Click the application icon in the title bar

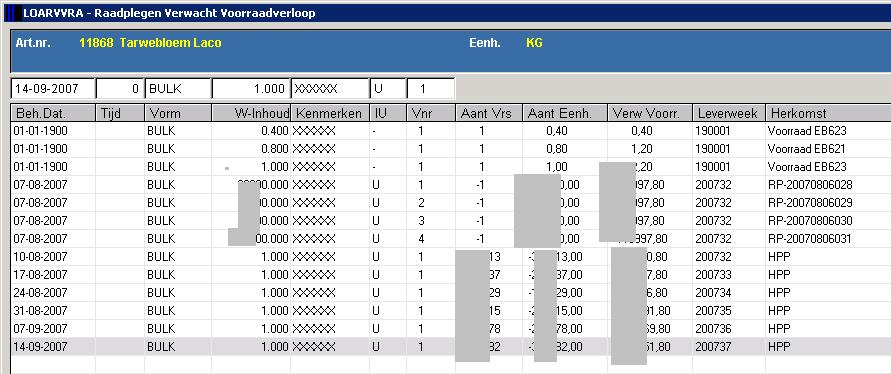point(13,13)
